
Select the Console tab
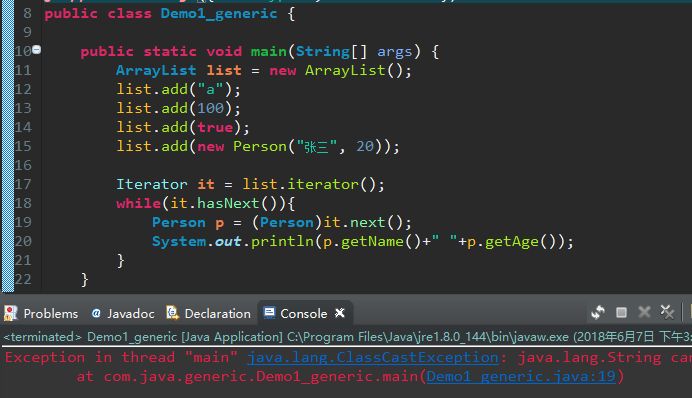pos(304,313)
